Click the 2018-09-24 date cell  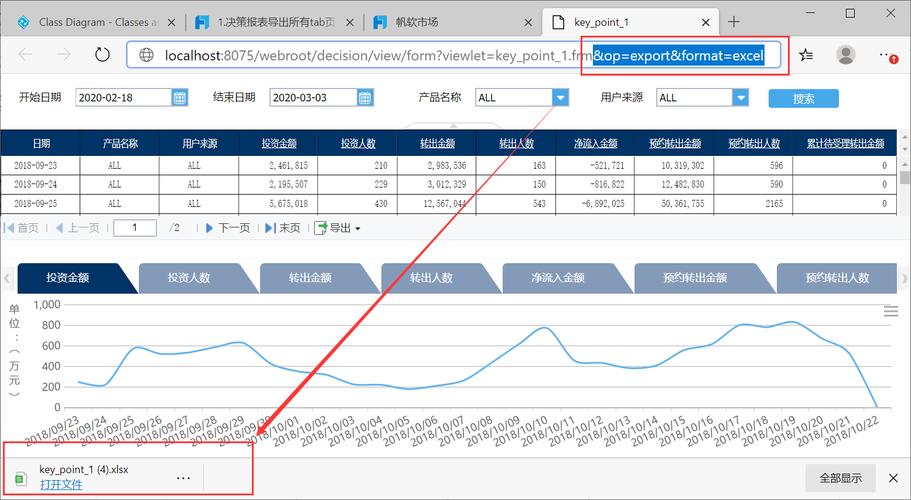coord(40,184)
